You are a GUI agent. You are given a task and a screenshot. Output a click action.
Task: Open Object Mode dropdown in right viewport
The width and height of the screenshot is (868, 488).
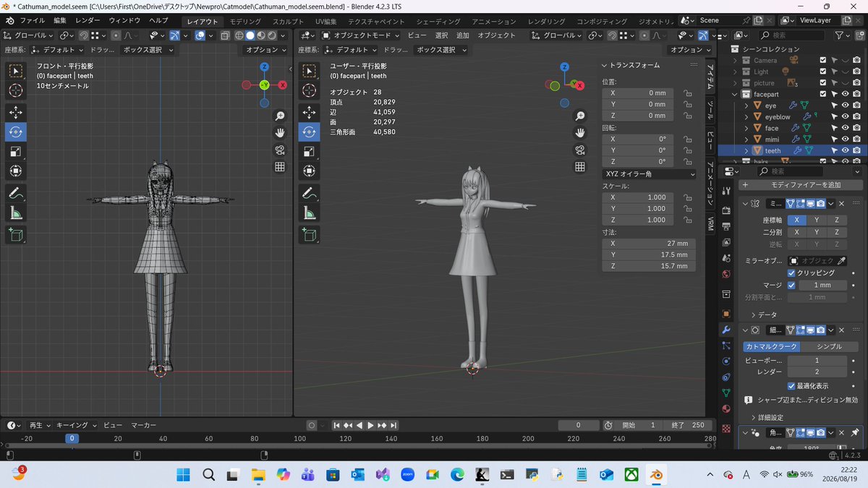tap(360, 35)
